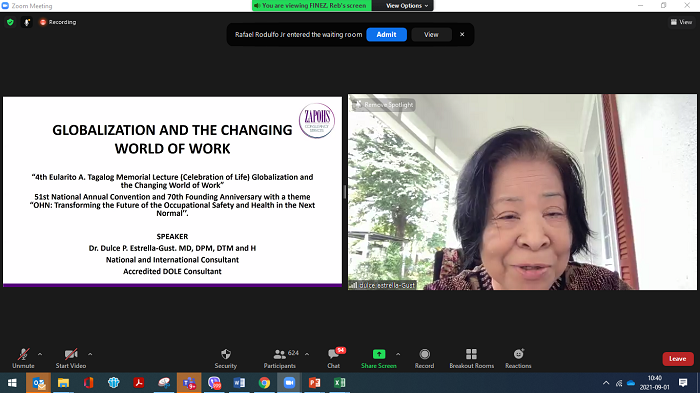Image resolution: width=700 pixels, height=393 pixels.
Task: Open Adobe Acrobat from the taskbar
Action: pos(138,383)
